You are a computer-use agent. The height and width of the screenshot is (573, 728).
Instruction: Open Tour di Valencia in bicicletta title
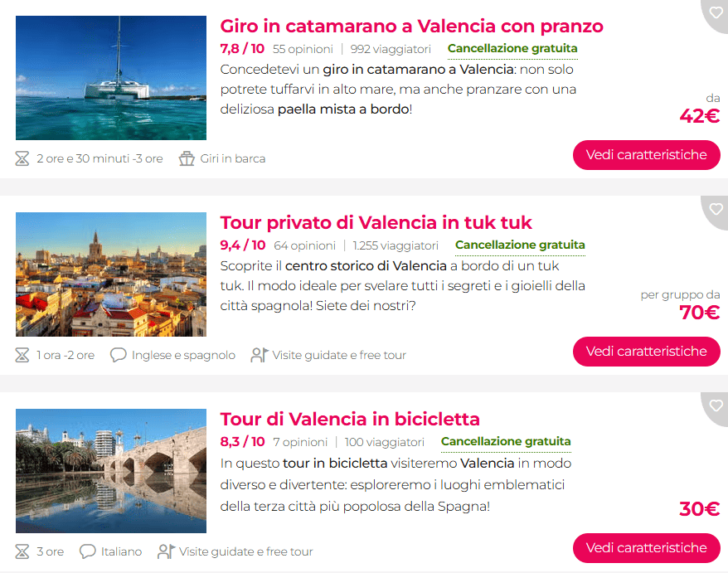click(x=350, y=420)
